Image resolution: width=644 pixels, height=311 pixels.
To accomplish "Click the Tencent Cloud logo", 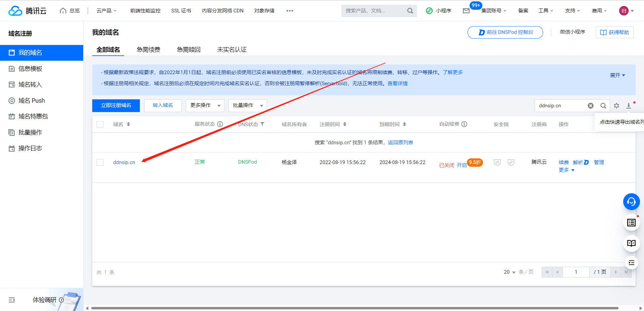I will click(x=28, y=11).
